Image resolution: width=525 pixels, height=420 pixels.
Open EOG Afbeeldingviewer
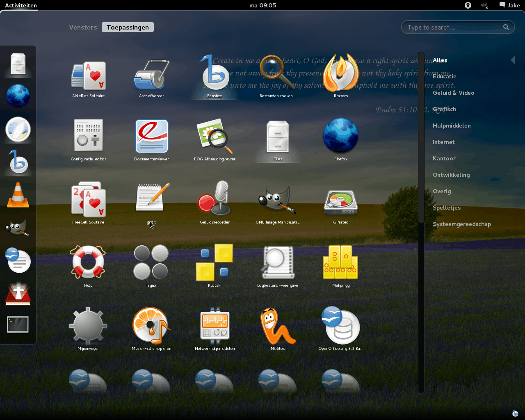point(215,140)
